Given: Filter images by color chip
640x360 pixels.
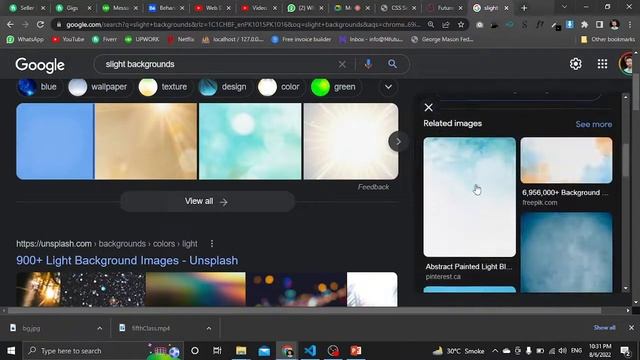Looking at the screenshot, I should click(281, 87).
